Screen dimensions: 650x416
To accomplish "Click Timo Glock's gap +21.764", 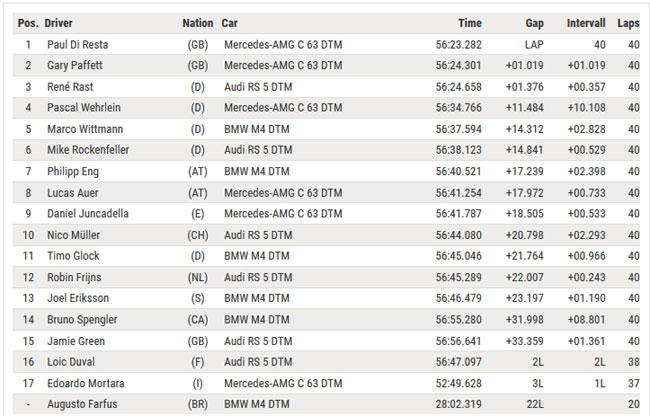I will [x=524, y=256].
